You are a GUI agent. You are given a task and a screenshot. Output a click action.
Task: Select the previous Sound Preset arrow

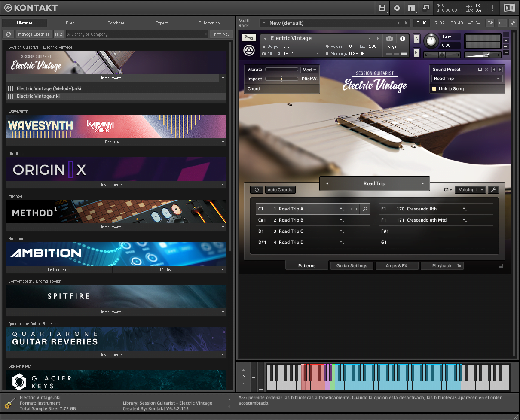pos(494,70)
